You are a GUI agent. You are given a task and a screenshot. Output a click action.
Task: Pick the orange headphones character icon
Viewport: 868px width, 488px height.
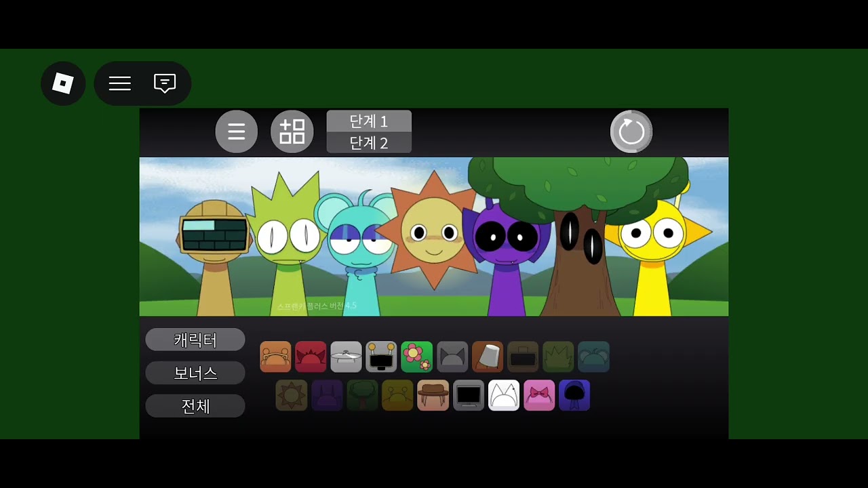[275, 357]
